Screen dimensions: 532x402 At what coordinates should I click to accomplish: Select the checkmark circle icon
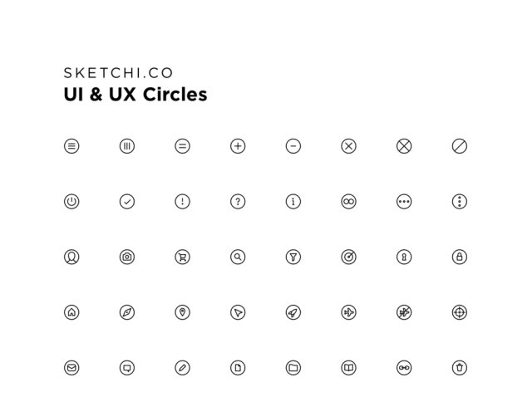[127, 202]
